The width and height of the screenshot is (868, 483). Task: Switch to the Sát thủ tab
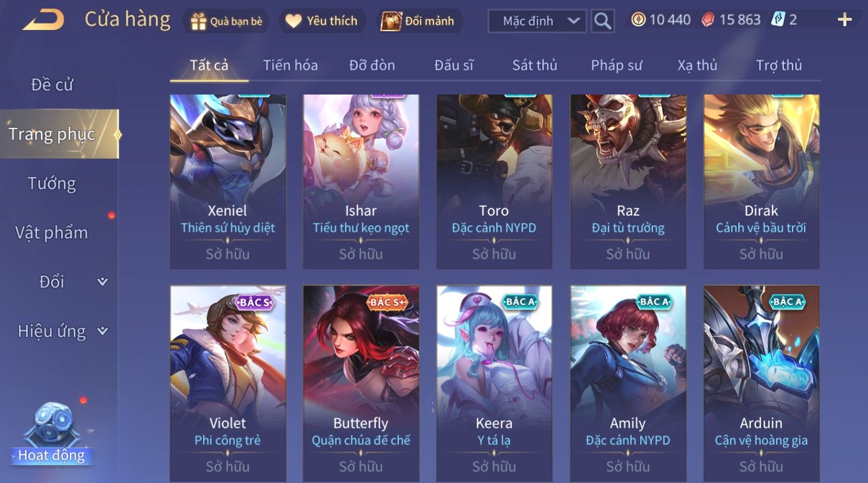[x=535, y=65]
